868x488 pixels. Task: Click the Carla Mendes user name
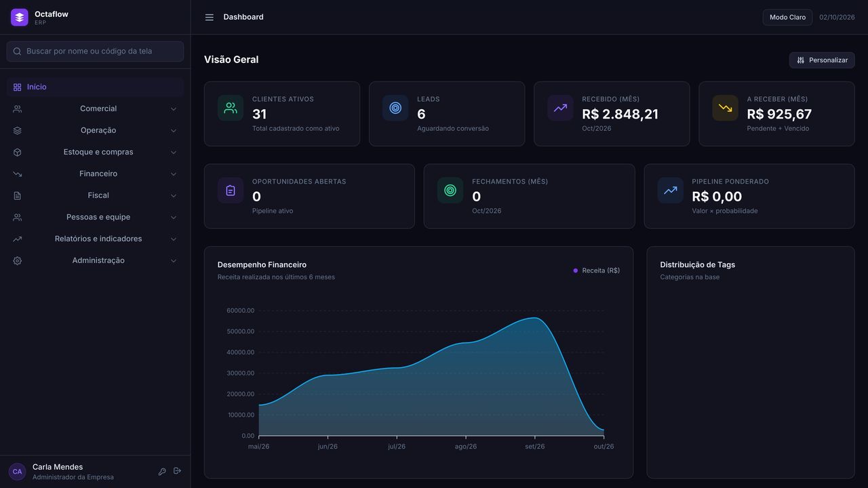pyautogui.click(x=58, y=467)
